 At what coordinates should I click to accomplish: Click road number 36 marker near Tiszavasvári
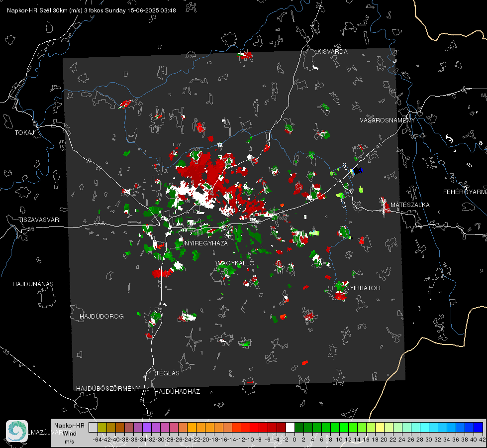[x=31, y=229]
